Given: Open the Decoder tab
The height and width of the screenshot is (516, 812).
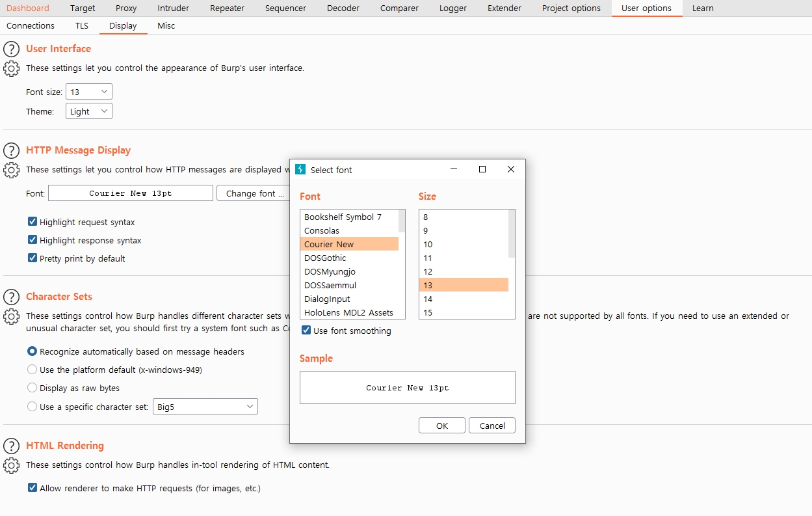Looking at the screenshot, I should [x=343, y=8].
